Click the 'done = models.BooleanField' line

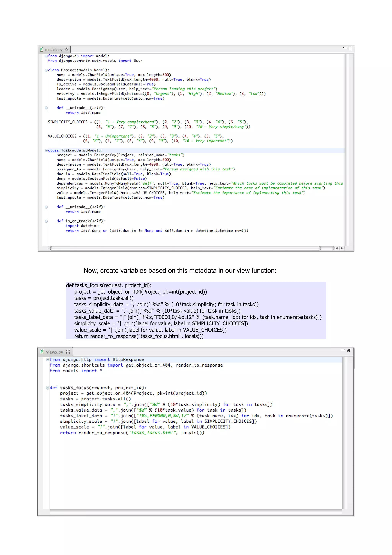(102, 179)
